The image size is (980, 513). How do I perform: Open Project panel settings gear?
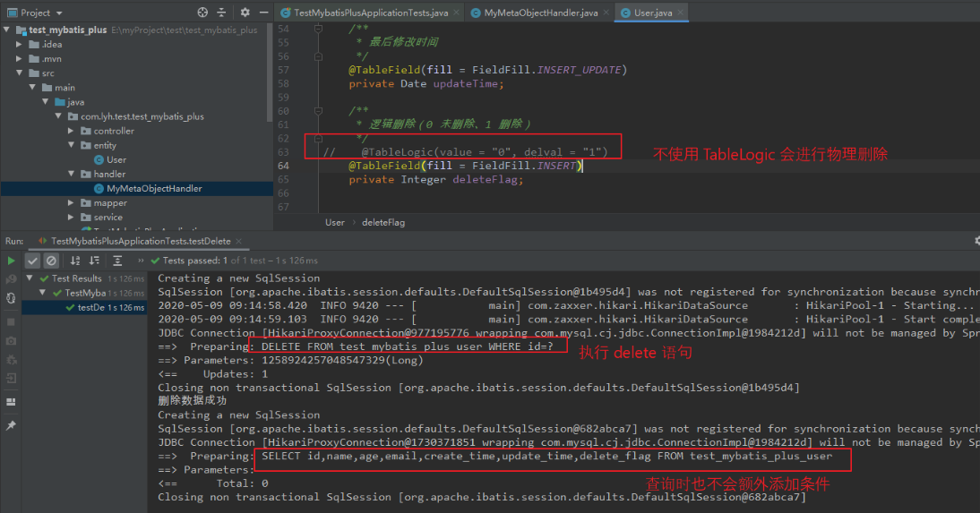tap(245, 12)
